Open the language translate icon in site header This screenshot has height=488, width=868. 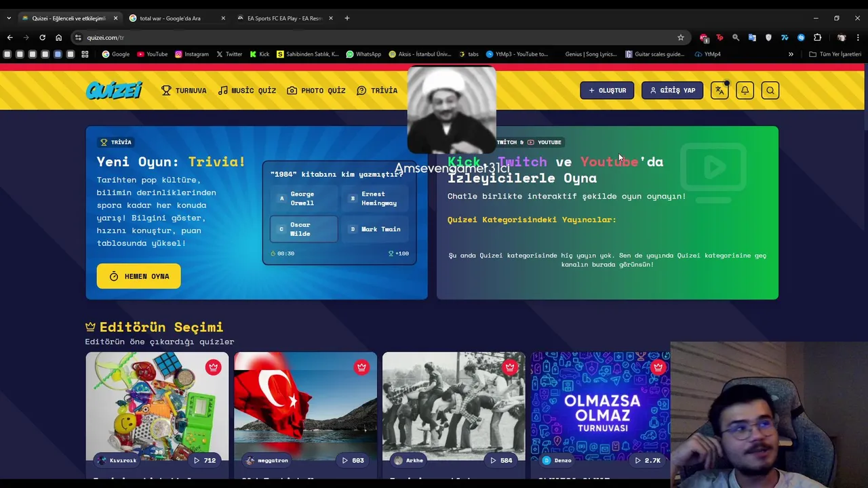coord(719,90)
